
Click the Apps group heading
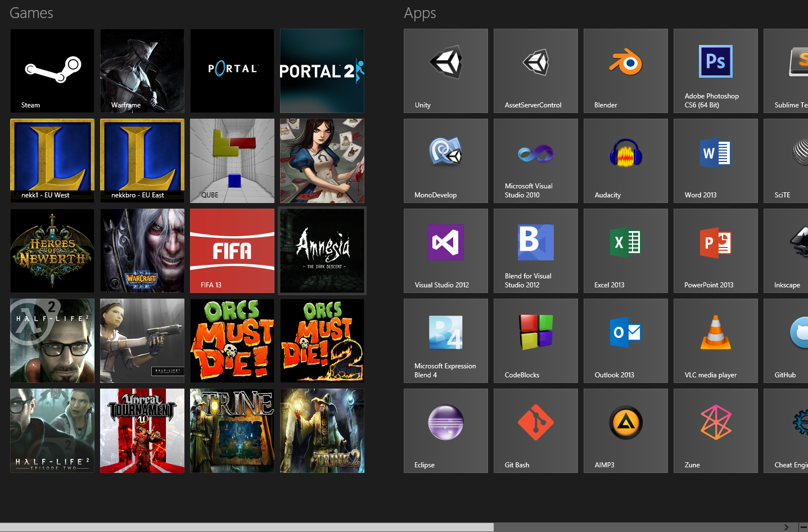tap(420, 13)
